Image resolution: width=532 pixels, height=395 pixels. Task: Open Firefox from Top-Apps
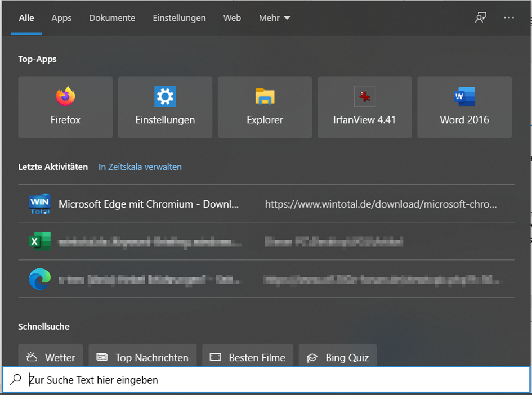tap(65, 107)
